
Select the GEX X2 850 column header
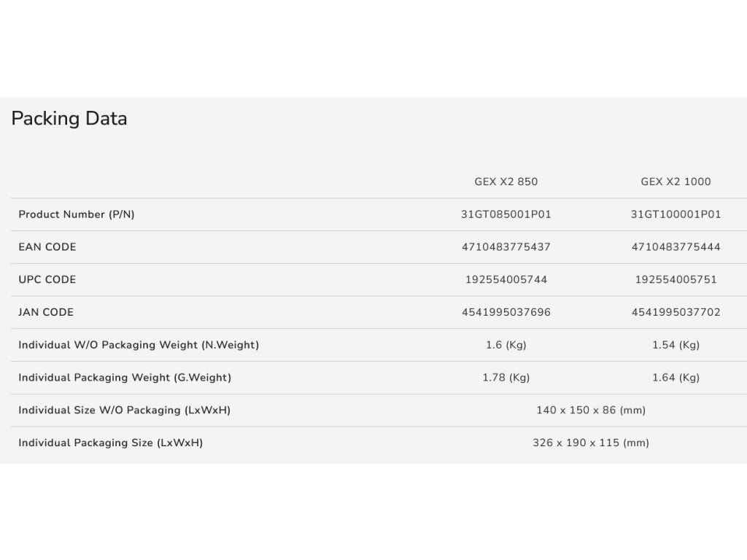pos(506,182)
